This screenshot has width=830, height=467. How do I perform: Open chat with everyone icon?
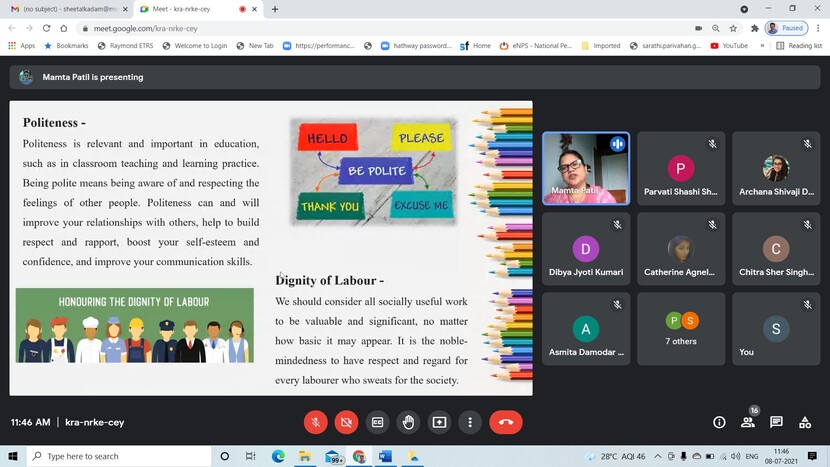pos(776,422)
